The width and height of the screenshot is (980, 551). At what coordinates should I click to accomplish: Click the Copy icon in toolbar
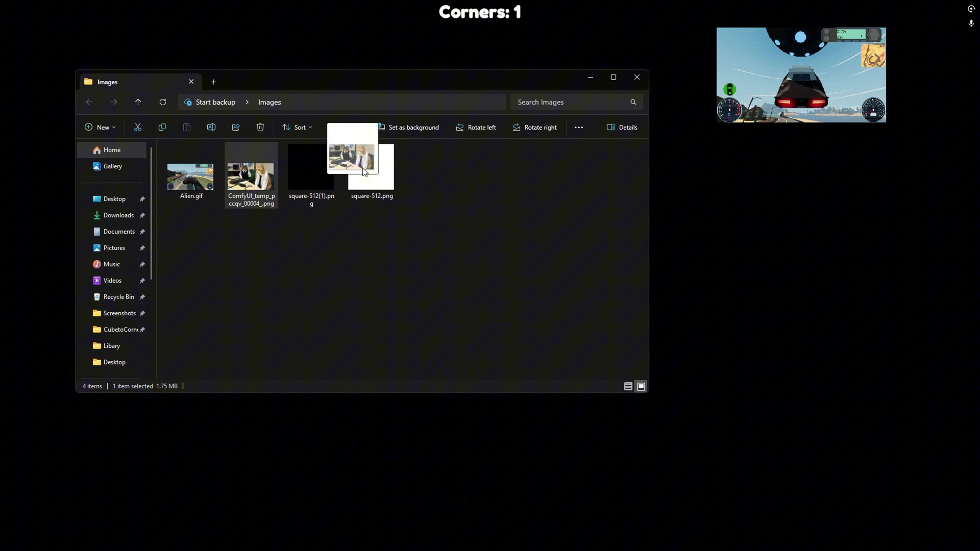(162, 128)
